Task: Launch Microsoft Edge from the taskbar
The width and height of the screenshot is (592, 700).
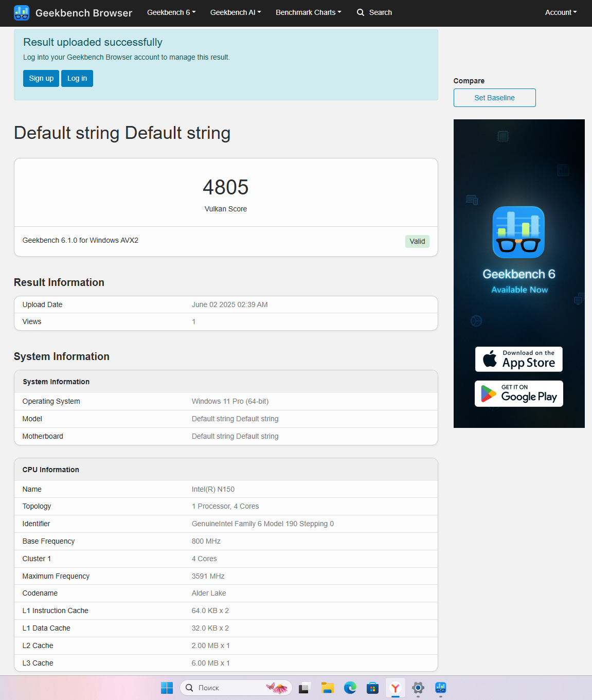Action: click(350, 688)
